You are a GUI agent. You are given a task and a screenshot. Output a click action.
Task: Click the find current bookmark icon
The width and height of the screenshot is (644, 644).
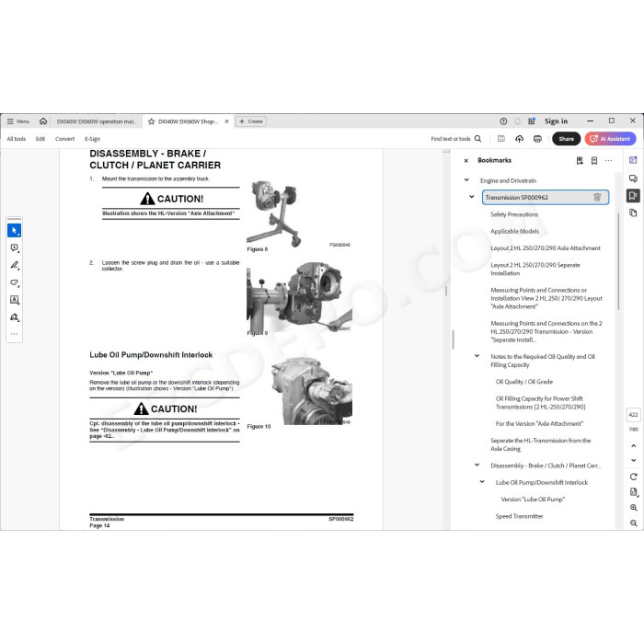pyautogui.click(x=580, y=161)
